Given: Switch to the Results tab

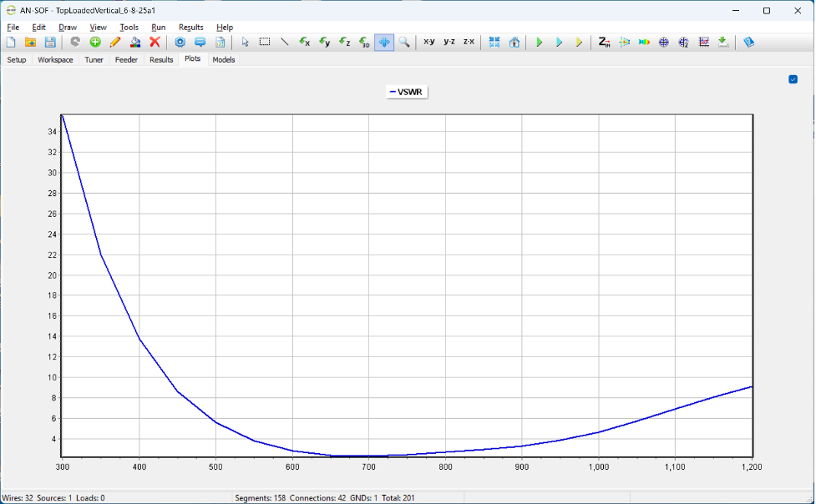Looking at the screenshot, I should [161, 60].
